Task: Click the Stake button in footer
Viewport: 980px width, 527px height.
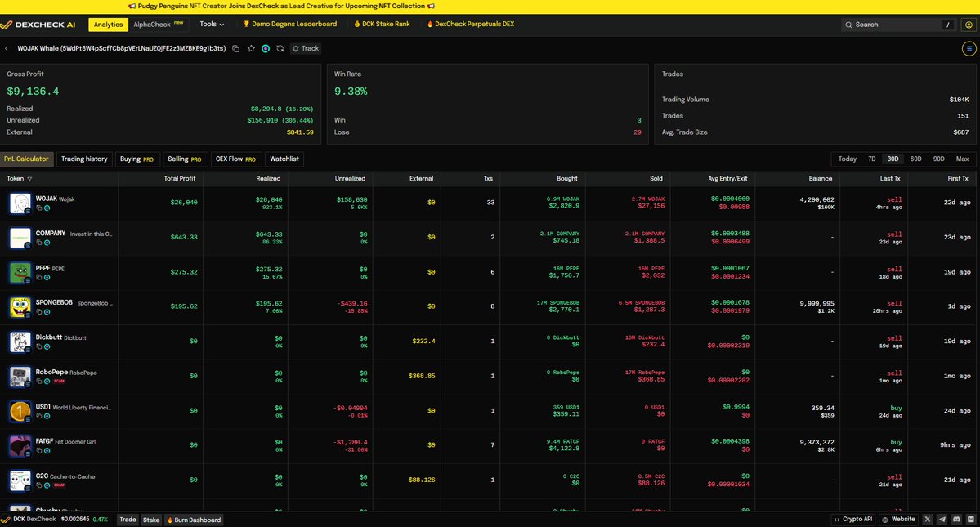Action: click(x=151, y=520)
